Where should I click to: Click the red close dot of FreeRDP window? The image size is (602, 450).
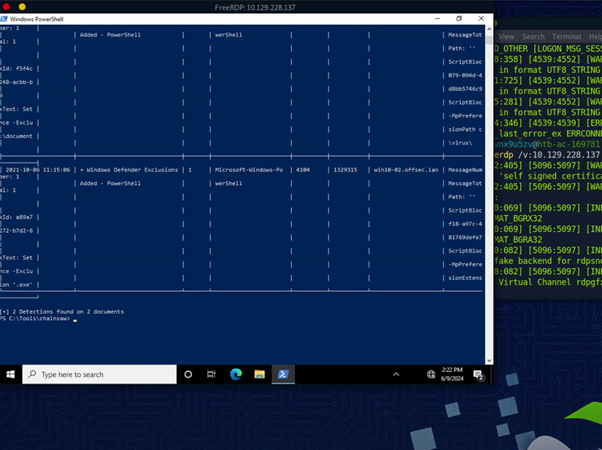6,7
